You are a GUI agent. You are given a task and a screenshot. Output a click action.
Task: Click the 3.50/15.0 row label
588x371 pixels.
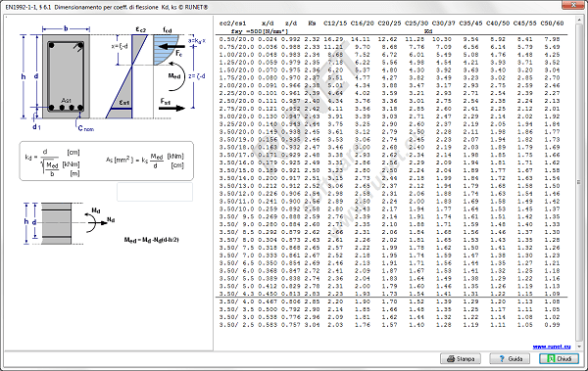pos(236,170)
